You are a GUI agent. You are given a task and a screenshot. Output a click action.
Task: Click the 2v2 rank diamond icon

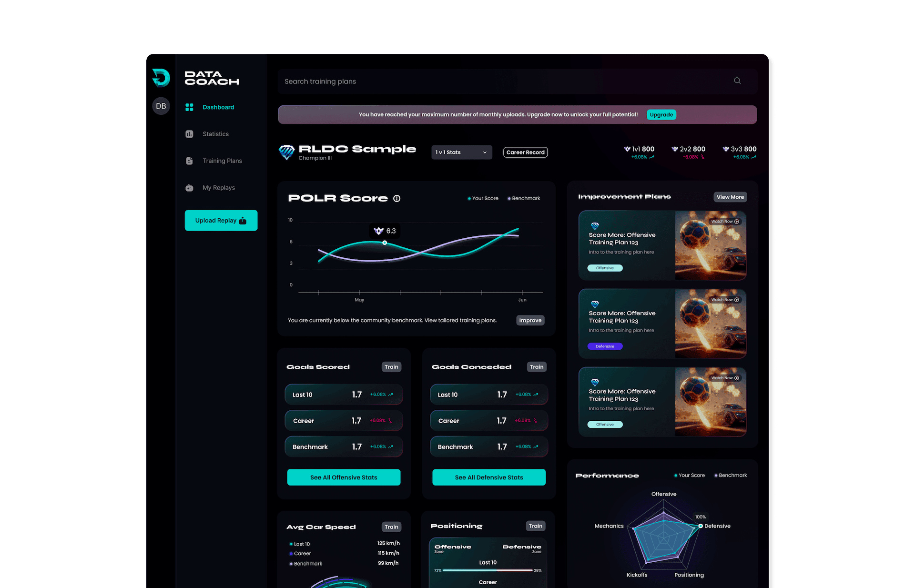[x=675, y=149]
